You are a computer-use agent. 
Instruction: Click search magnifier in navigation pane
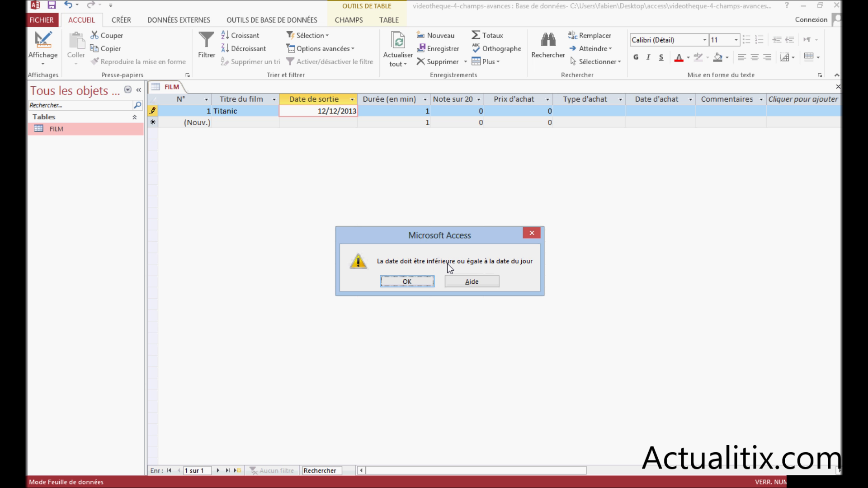(137, 105)
